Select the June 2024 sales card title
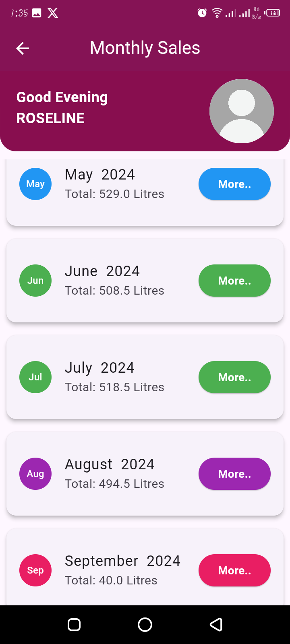Viewport: 290px width, 644px height. pyautogui.click(x=102, y=271)
